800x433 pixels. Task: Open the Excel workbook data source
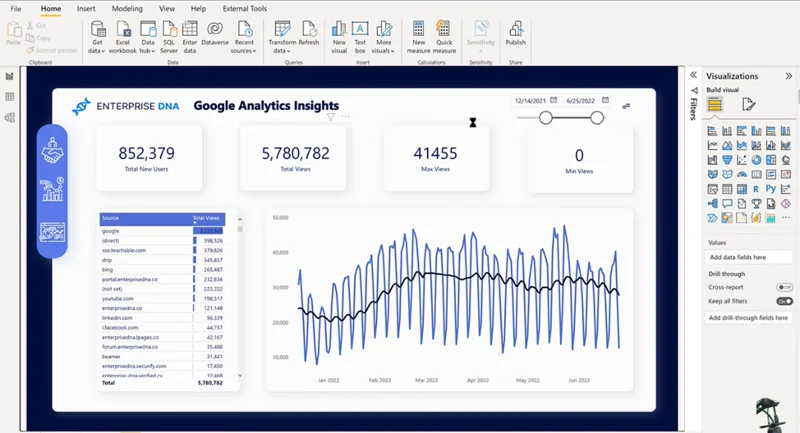pyautogui.click(x=122, y=37)
